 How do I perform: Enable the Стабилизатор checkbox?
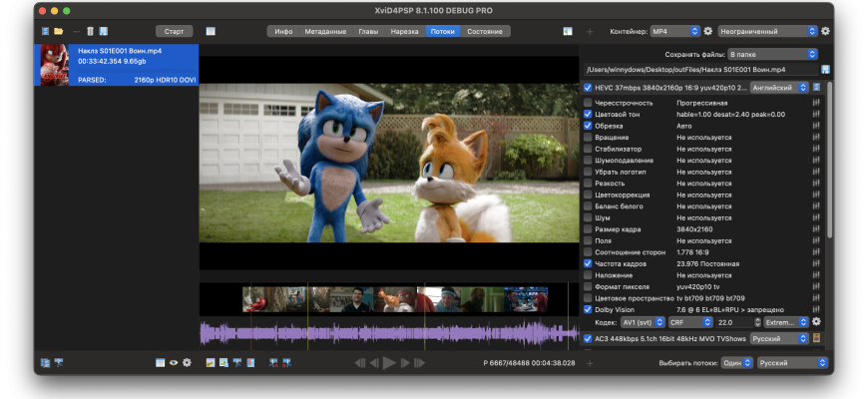(588, 149)
